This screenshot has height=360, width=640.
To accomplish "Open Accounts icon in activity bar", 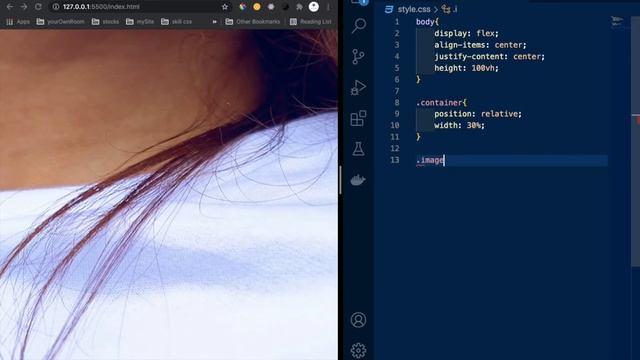I will click(358, 320).
